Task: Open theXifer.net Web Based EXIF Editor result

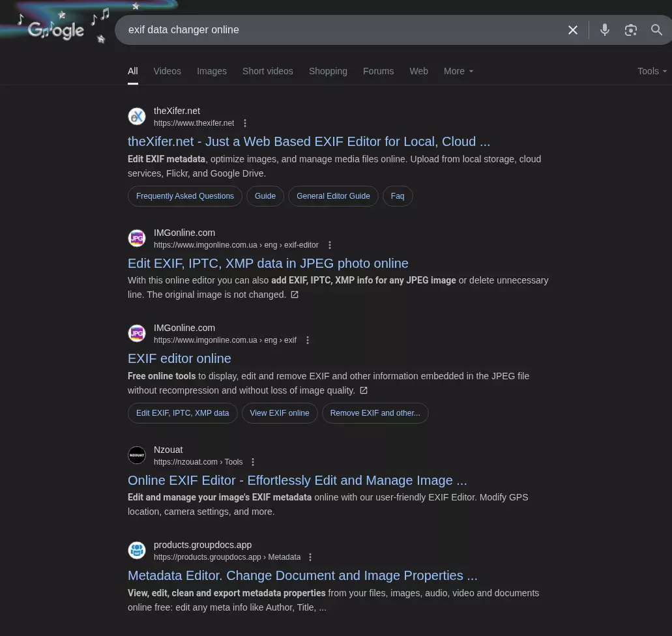Action: tap(308, 141)
